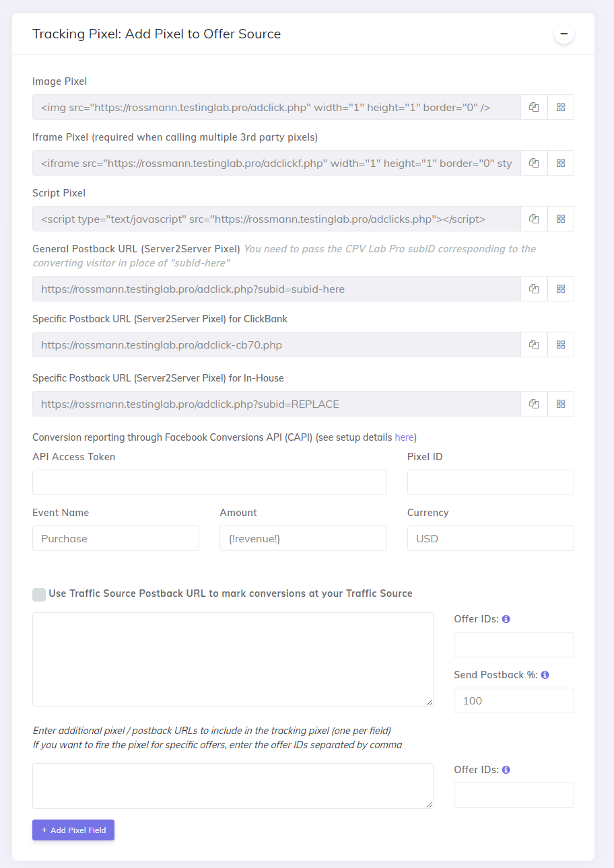
Task: Select the Script Pixel code field
Action: tap(277, 219)
